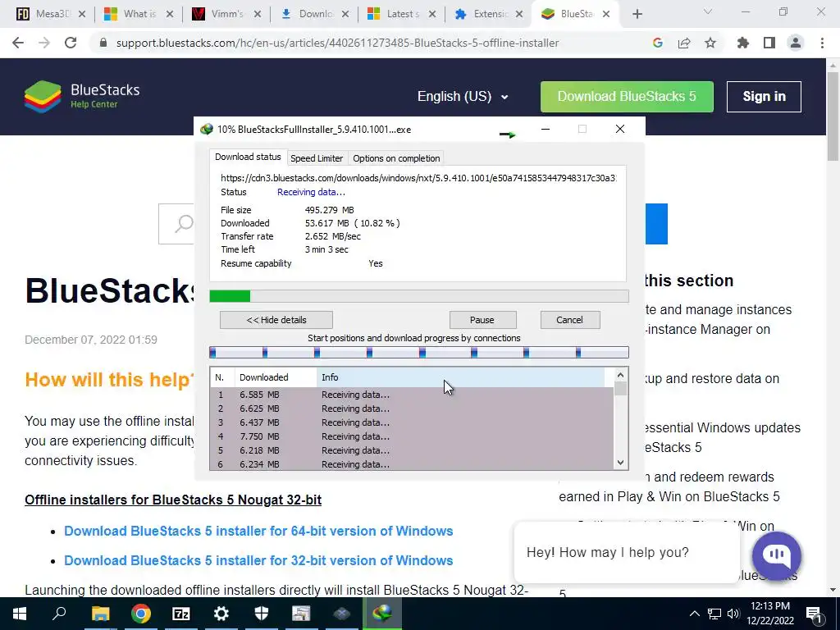840x630 pixels.
Task: Click the Hide details button
Action: 276,320
